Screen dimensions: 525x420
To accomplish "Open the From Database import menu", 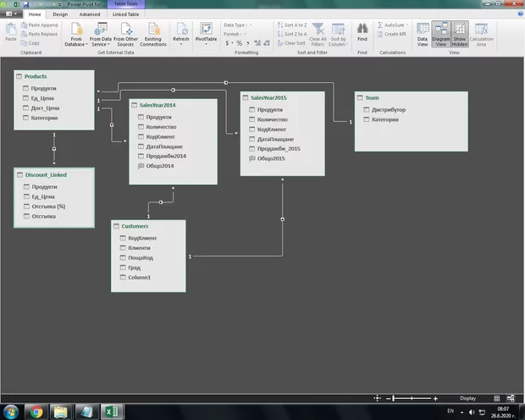I will coord(76,34).
